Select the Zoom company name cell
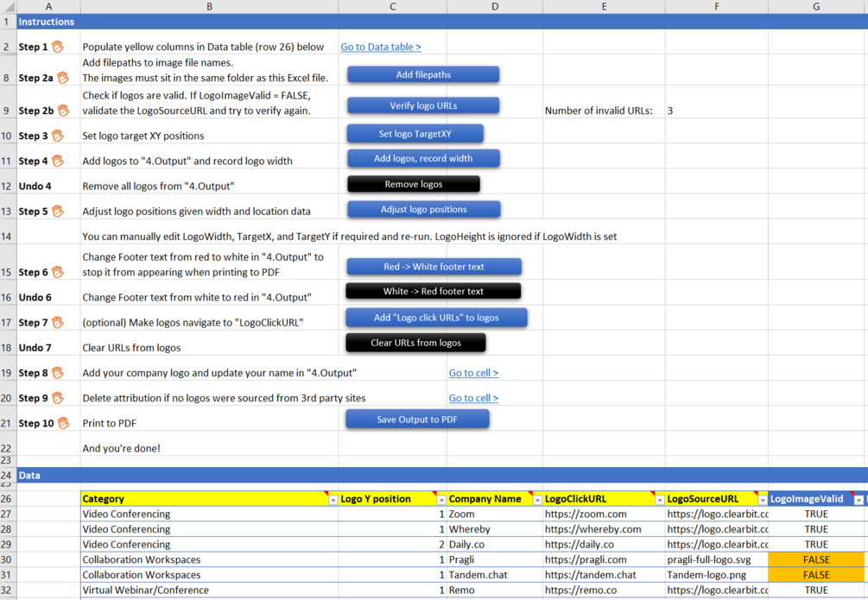This screenshot has height=600, width=868. [494, 515]
